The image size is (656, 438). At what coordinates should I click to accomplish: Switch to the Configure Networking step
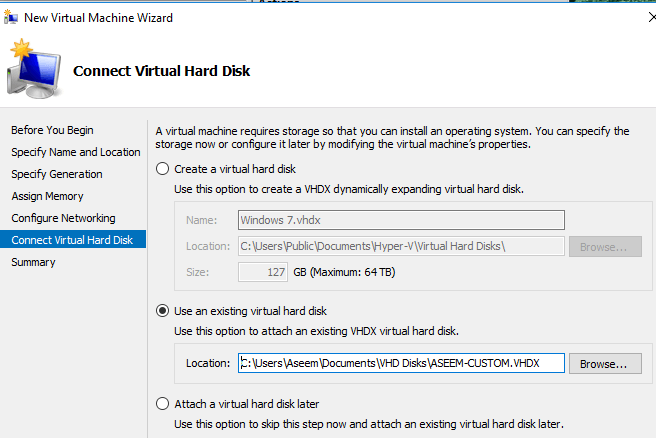(63, 218)
